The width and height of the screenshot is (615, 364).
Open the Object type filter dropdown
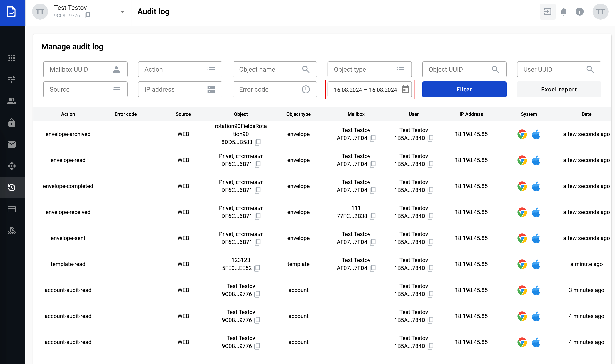coord(369,69)
